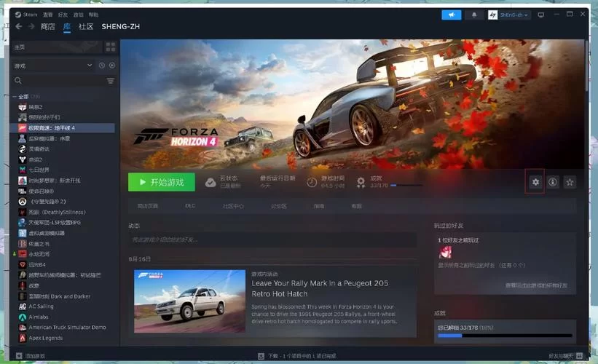Open the 查看 menu

click(47, 15)
